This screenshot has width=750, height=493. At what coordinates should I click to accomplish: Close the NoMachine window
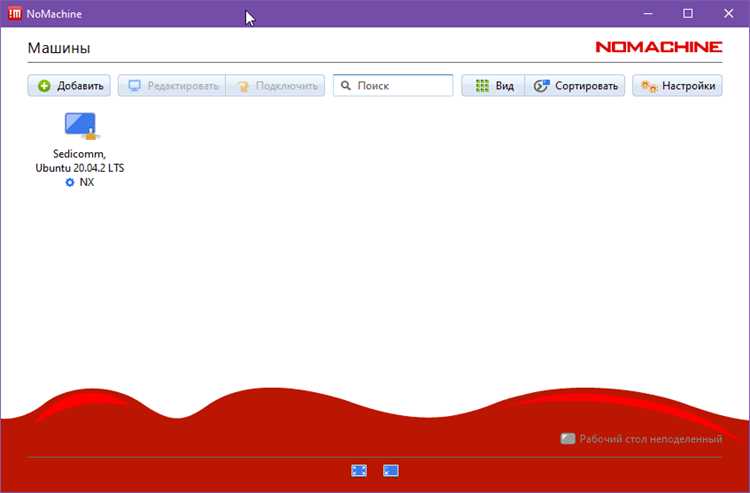point(728,13)
